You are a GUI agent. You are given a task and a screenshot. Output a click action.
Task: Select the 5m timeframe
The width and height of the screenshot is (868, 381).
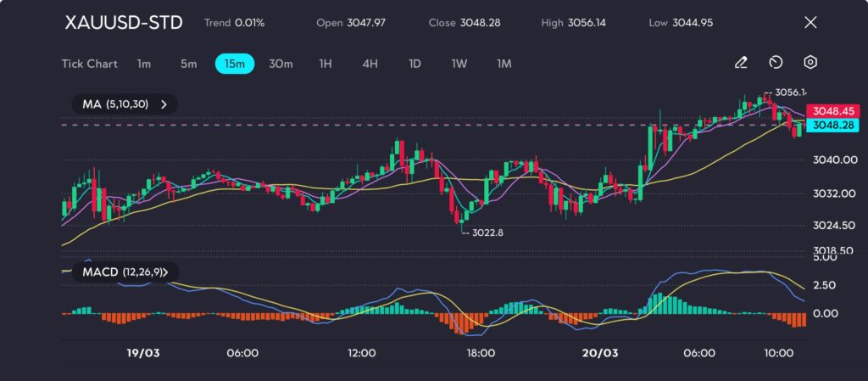pyautogui.click(x=188, y=64)
